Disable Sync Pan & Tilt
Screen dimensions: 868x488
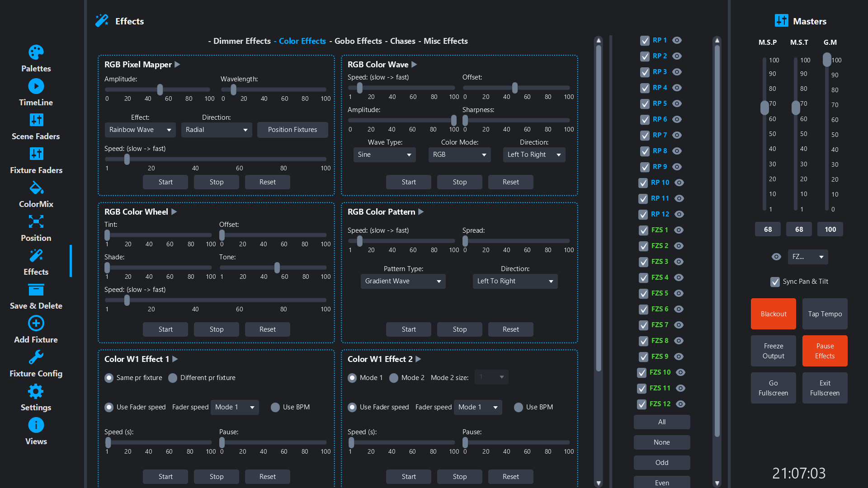[774, 282]
